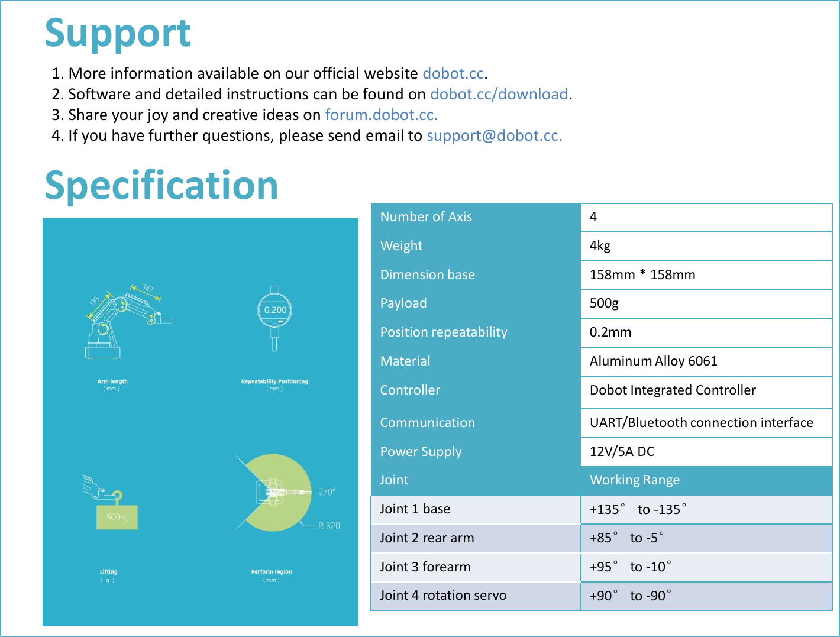Click the 'UART/Bluetooth connection interface' cell
This screenshot has width=840, height=637.
[x=706, y=423]
